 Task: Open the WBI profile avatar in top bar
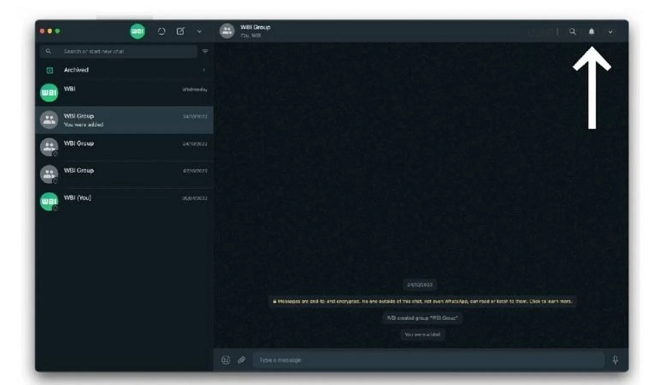point(138,31)
